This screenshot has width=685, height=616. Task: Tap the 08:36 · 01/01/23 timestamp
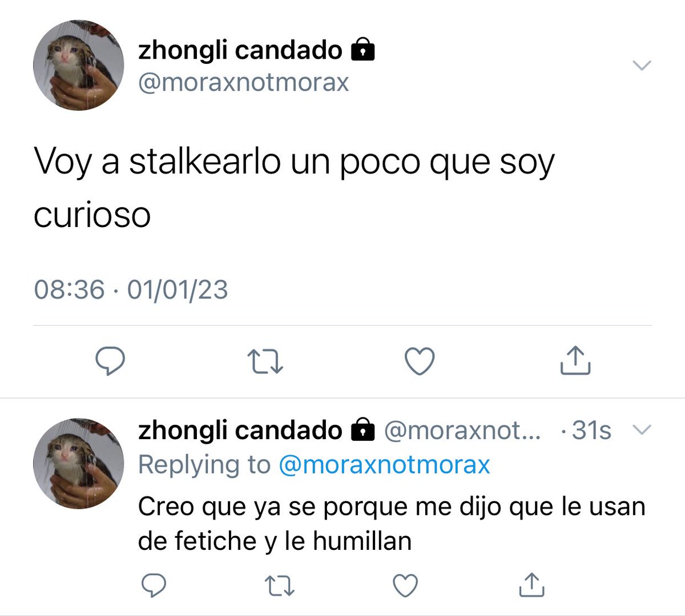[x=131, y=290]
